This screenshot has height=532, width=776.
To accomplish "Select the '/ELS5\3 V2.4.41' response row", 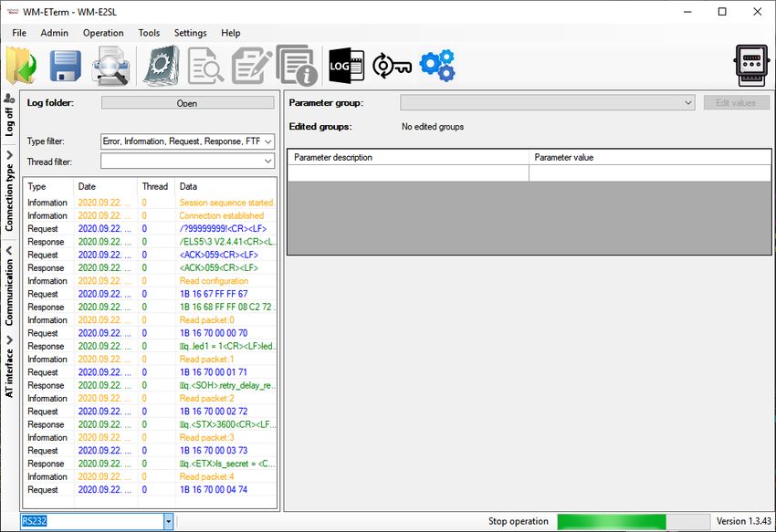I will [150, 242].
